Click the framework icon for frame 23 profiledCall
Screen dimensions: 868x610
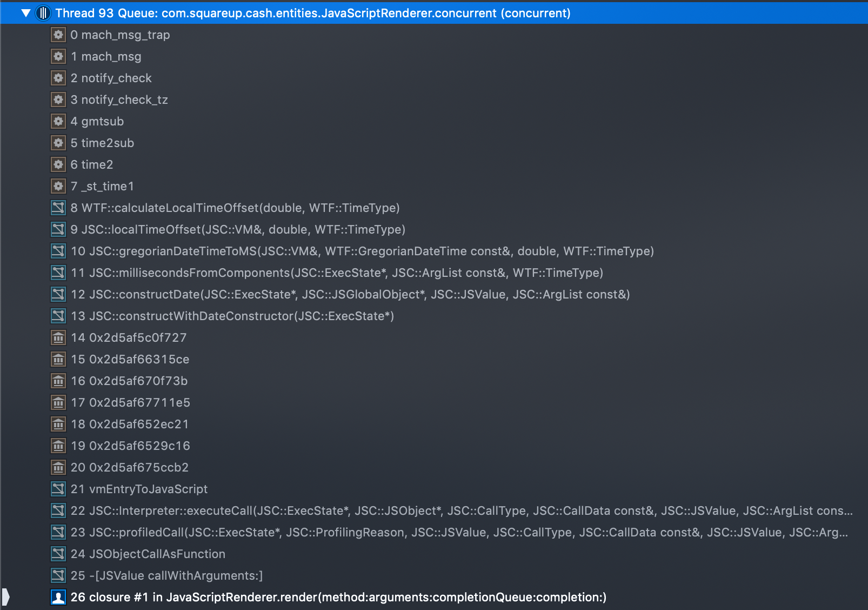(58, 532)
